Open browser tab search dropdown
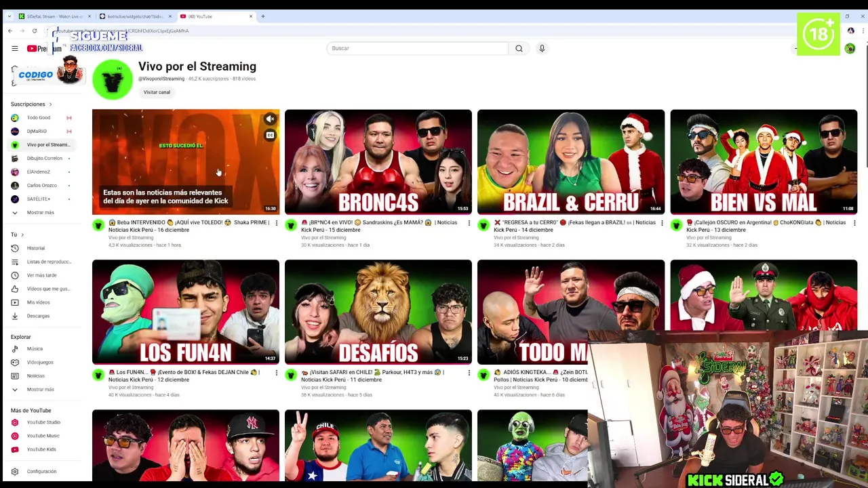 tap(9, 16)
